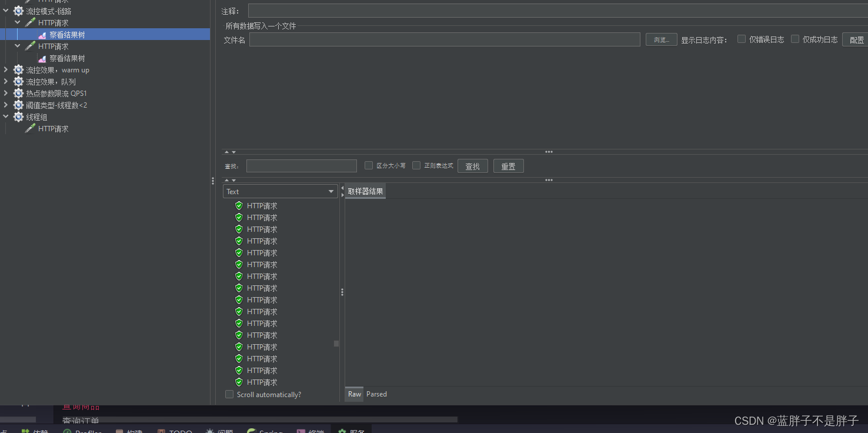Click the green shield of the last visible HTTP请求 result
Viewport: 868px width, 433px height.
pyautogui.click(x=239, y=382)
